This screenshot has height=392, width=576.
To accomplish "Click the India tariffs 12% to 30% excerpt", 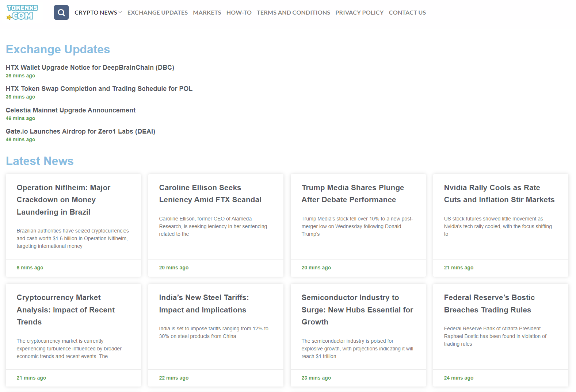I will pos(214,333).
